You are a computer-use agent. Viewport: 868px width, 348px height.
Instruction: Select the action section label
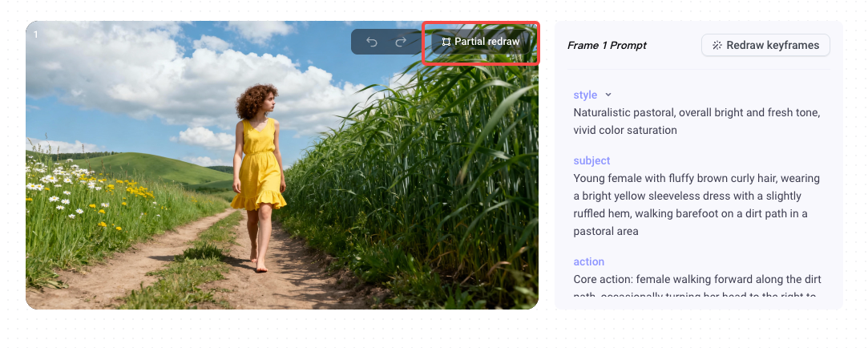point(589,261)
